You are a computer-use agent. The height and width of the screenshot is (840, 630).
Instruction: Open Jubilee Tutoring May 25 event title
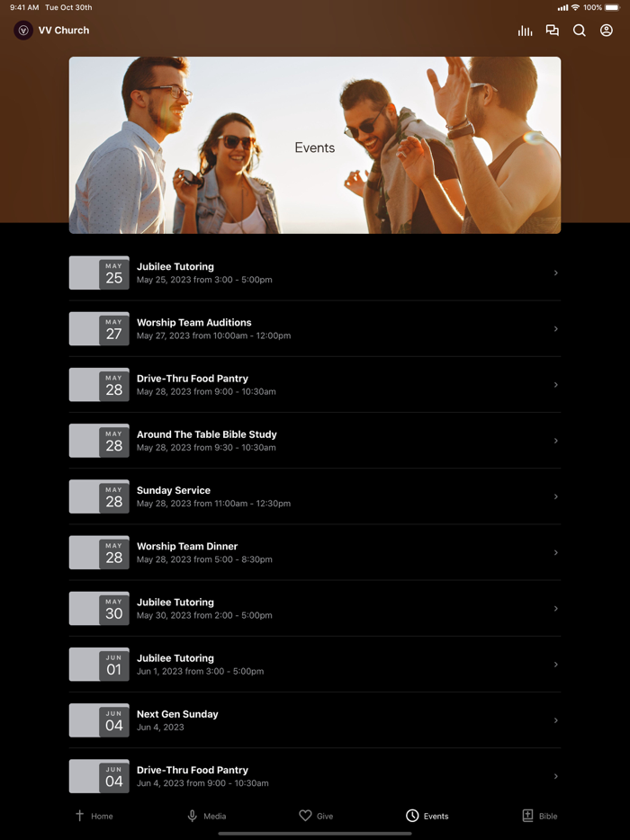[x=175, y=266]
